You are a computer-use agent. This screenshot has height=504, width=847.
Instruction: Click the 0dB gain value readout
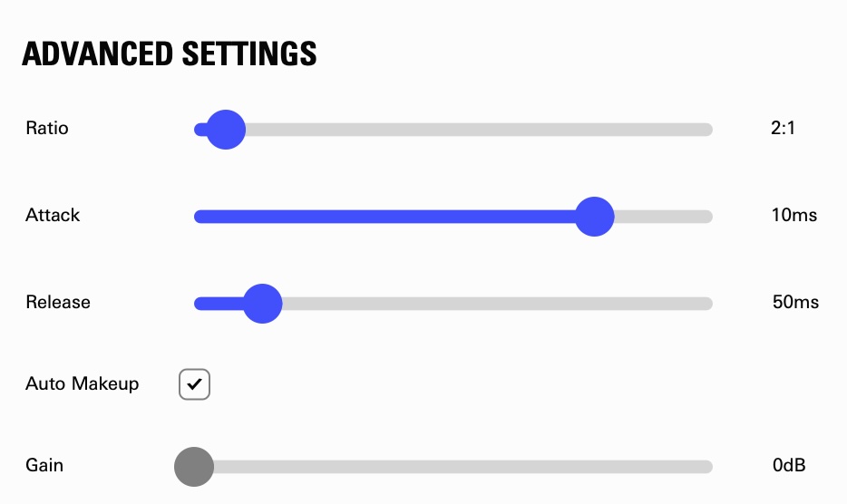(x=789, y=466)
